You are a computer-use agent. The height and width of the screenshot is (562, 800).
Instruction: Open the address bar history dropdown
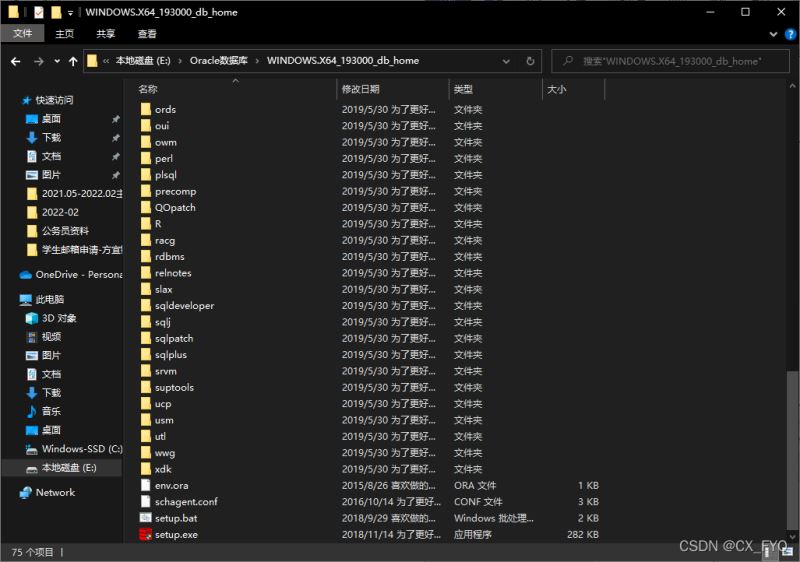click(508, 61)
